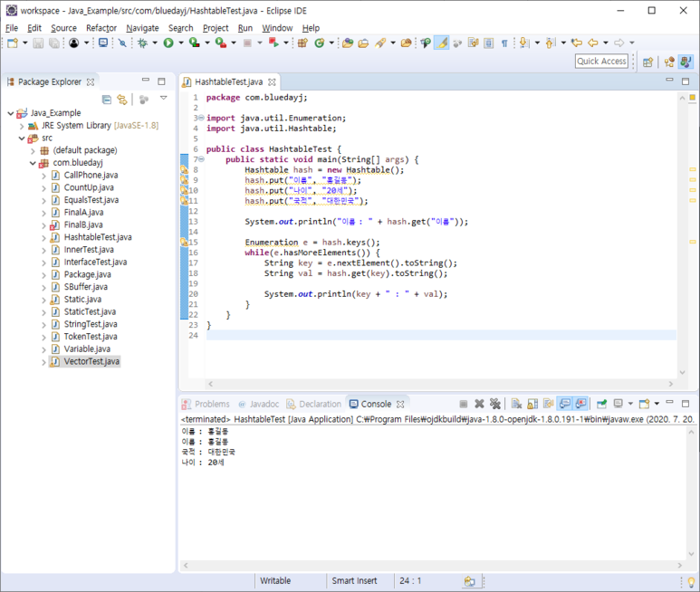Switch to the Javadoc tab
The width and height of the screenshot is (700, 592).
point(259,405)
